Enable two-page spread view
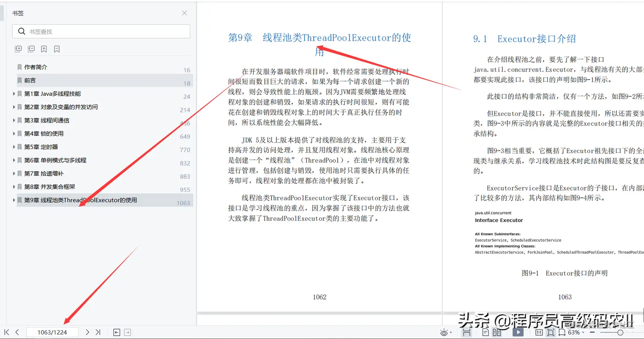The height and width of the screenshot is (339, 644). [x=497, y=332]
